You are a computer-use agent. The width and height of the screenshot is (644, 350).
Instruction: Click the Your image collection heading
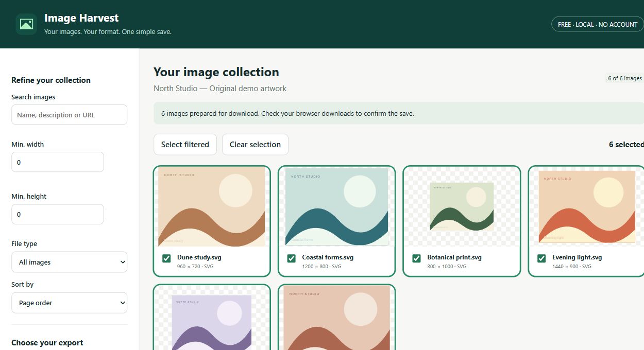pos(216,72)
